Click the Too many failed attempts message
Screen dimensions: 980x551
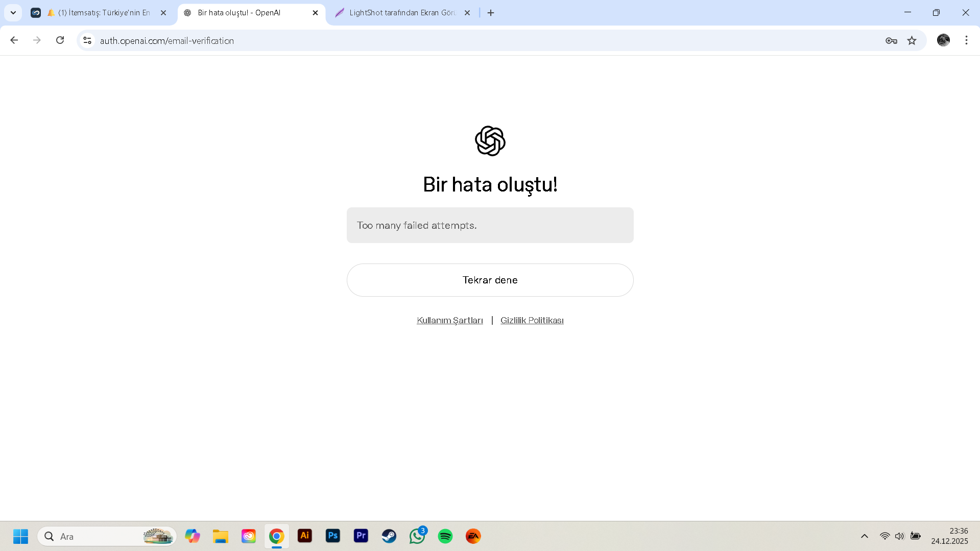click(490, 225)
